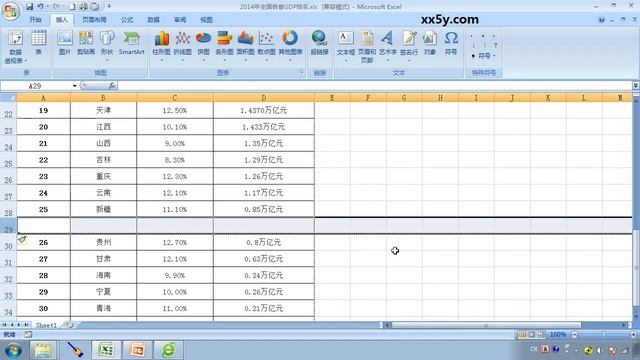Expand Customize Quick Access Toolbar arrow
This screenshot has width=640, height=360.
tap(109, 7)
